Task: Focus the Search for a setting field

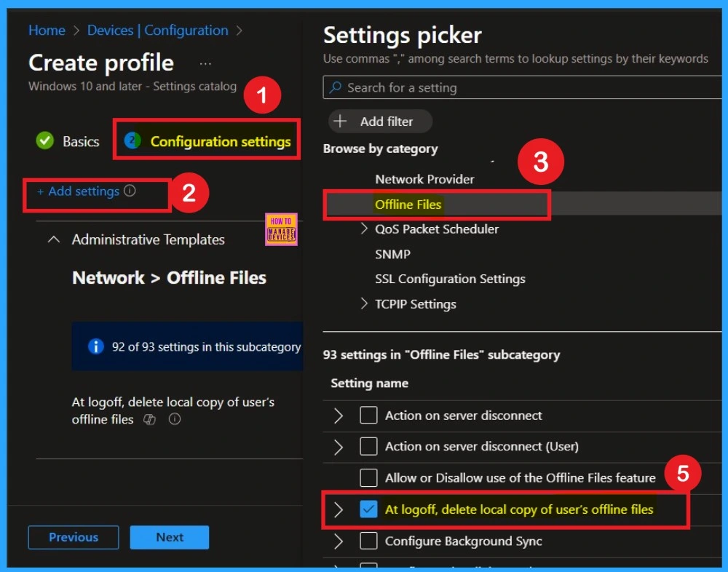Action: coord(522,87)
